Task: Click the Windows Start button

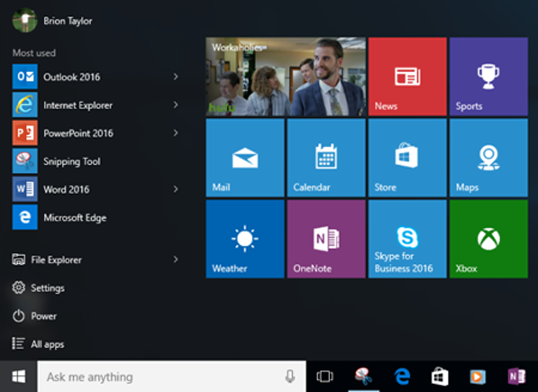Action: [18, 377]
